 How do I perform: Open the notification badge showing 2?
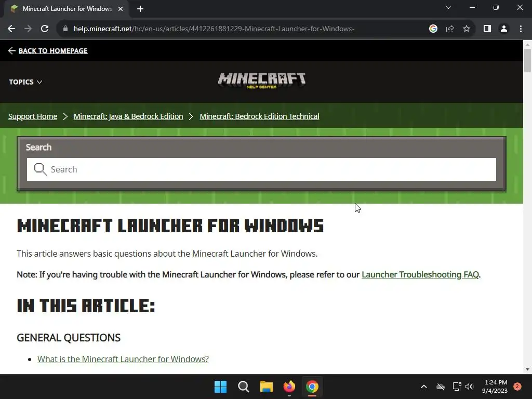pyautogui.click(x=517, y=387)
